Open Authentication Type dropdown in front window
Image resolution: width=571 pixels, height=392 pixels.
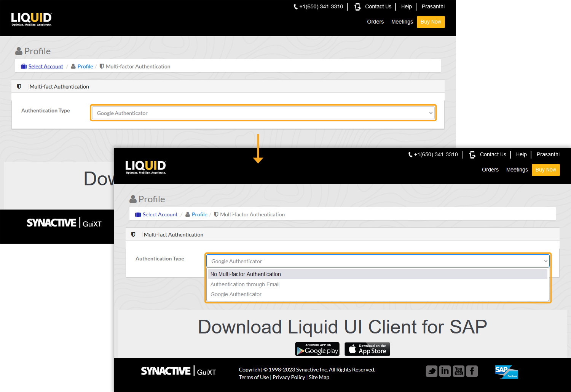(x=378, y=261)
